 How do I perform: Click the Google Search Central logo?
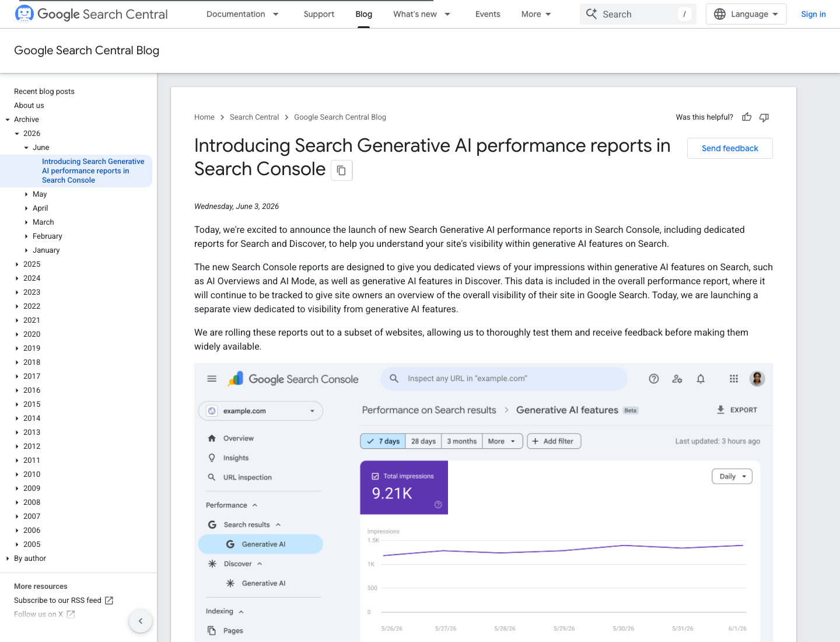point(91,14)
